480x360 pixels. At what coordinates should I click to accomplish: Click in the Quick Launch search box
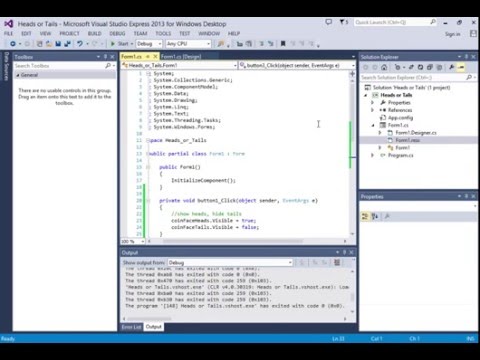click(x=395, y=22)
